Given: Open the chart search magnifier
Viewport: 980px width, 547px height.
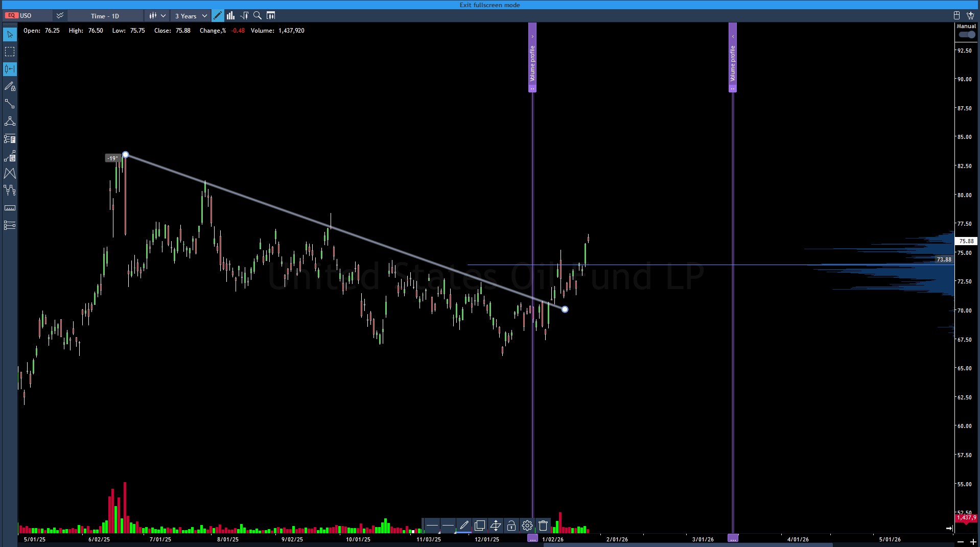Looking at the screenshot, I should [x=258, y=16].
